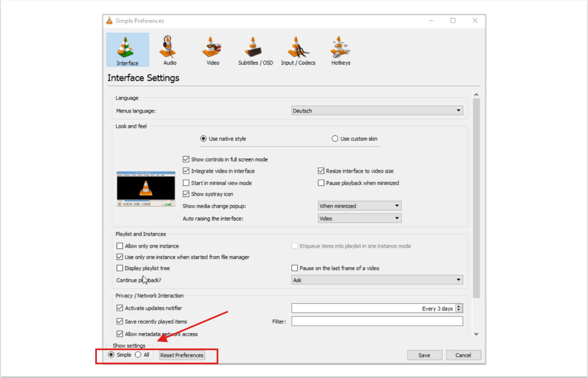
Task: Click the Save button
Action: pyautogui.click(x=424, y=355)
